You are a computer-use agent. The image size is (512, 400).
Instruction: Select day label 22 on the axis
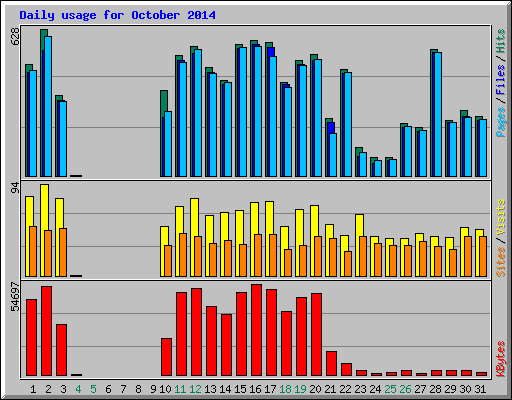[345, 389]
